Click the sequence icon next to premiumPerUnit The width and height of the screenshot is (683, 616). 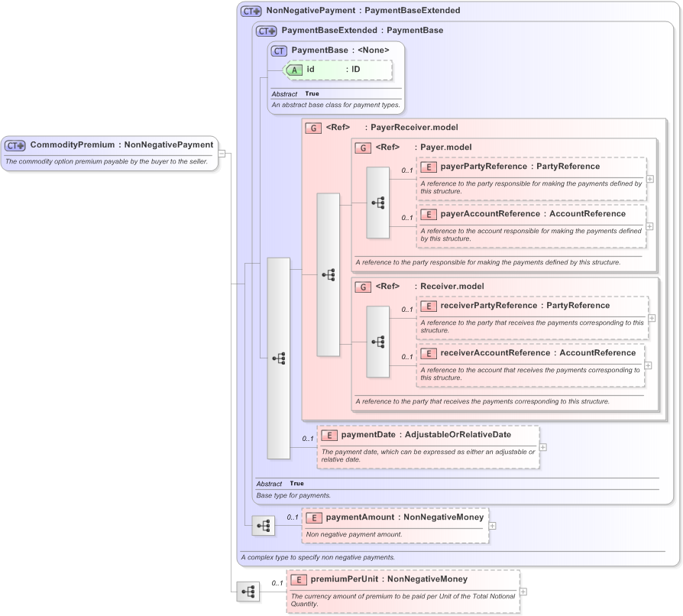click(248, 592)
